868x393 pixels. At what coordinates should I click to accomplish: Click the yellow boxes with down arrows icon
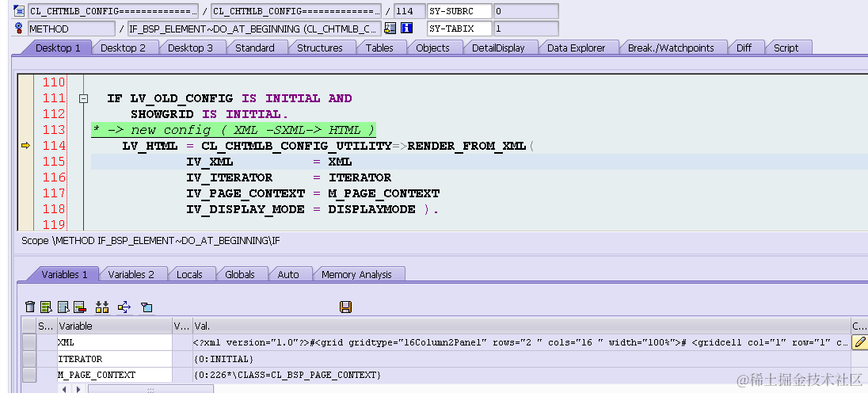coord(102,307)
